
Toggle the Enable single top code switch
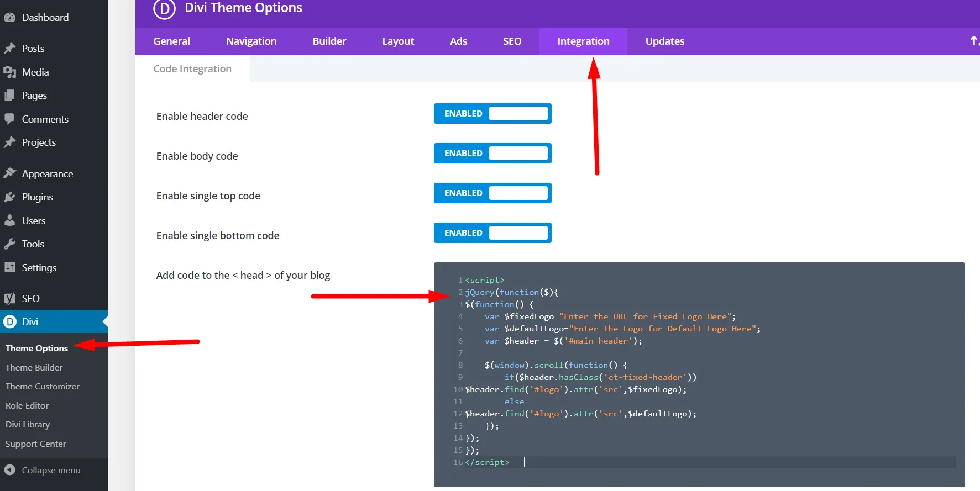click(x=492, y=193)
